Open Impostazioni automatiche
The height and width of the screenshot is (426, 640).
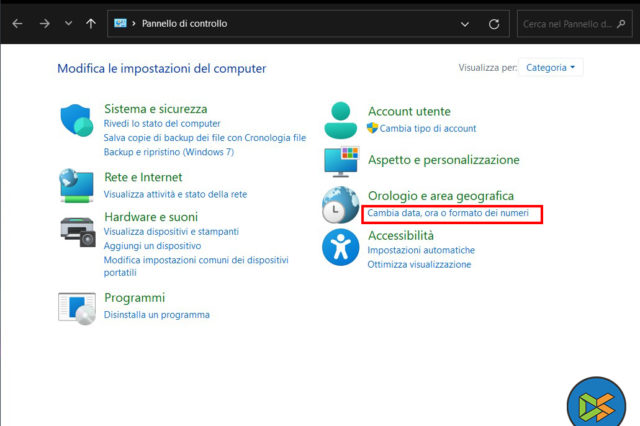(x=421, y=250)
